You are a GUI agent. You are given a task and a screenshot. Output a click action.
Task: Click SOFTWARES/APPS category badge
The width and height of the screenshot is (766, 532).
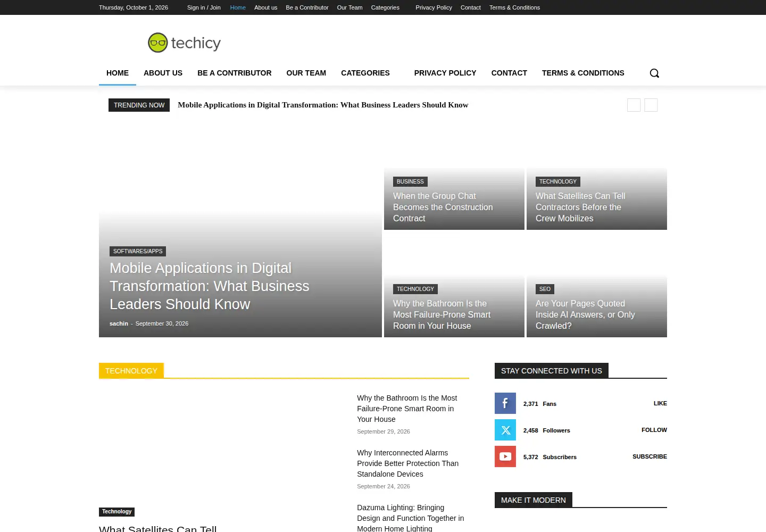138,251
